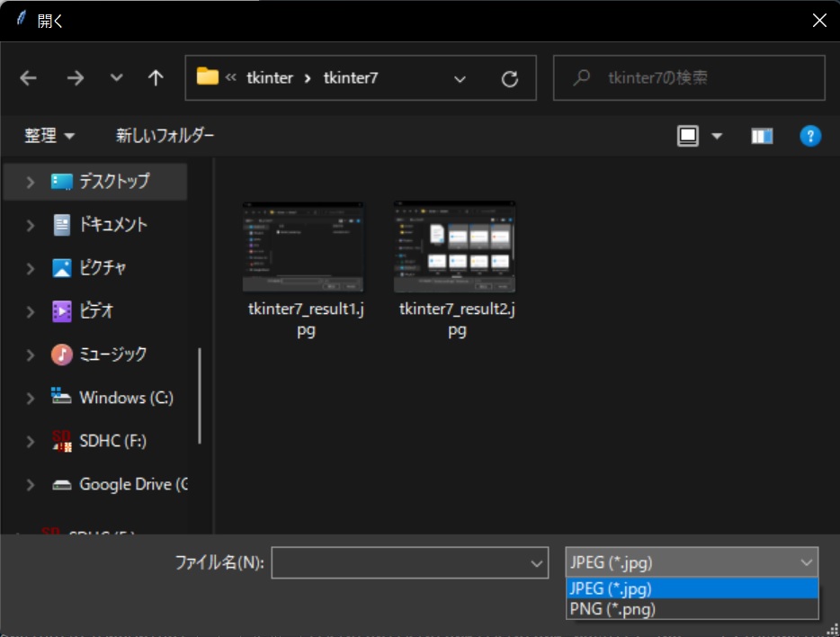This screenshot has width=840, height=637.
Task: Click the view layout icon on the toolbar
Action: click(x=687, y=135)
